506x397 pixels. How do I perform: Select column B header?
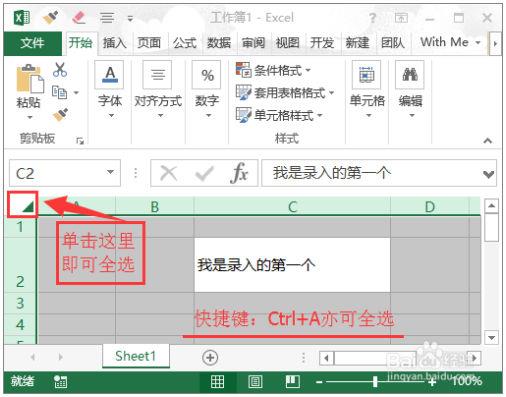pos(155,207)
